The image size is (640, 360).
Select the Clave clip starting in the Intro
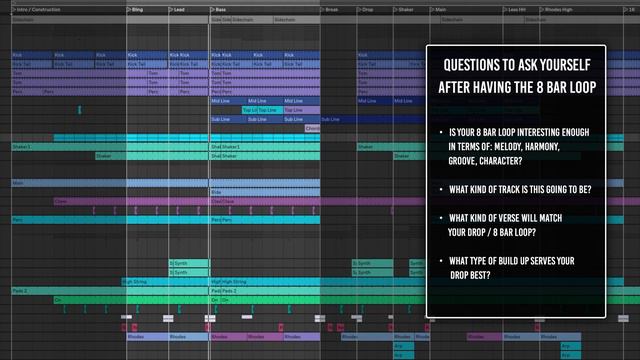pyautogui.click(x=90, y=202)
